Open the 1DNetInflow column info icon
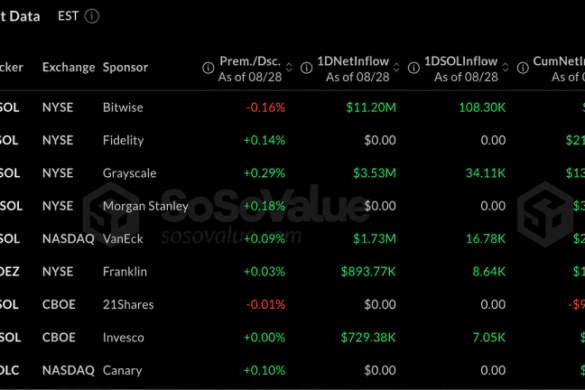The height and width of the screenshot is (390, 585). click(x=307, y=68)
